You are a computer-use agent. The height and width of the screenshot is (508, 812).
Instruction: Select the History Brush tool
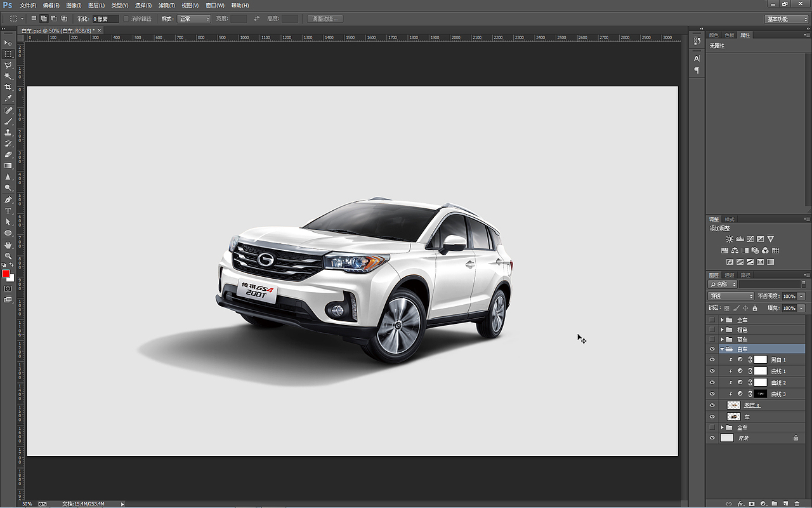point(8,144)
